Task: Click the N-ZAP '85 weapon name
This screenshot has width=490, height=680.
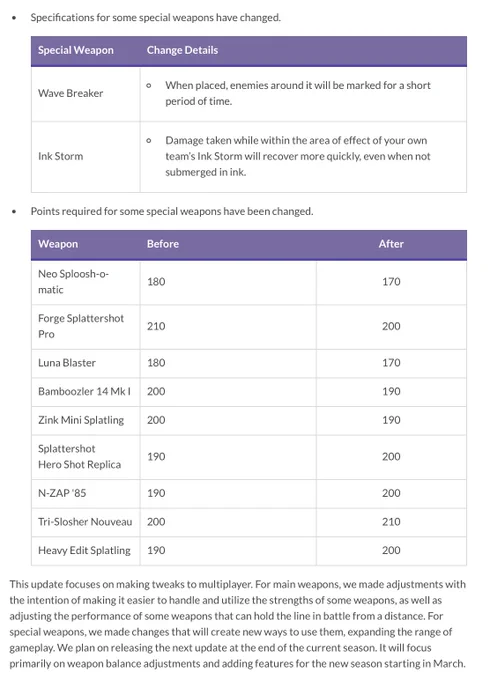Action: (x=62, y=493)
